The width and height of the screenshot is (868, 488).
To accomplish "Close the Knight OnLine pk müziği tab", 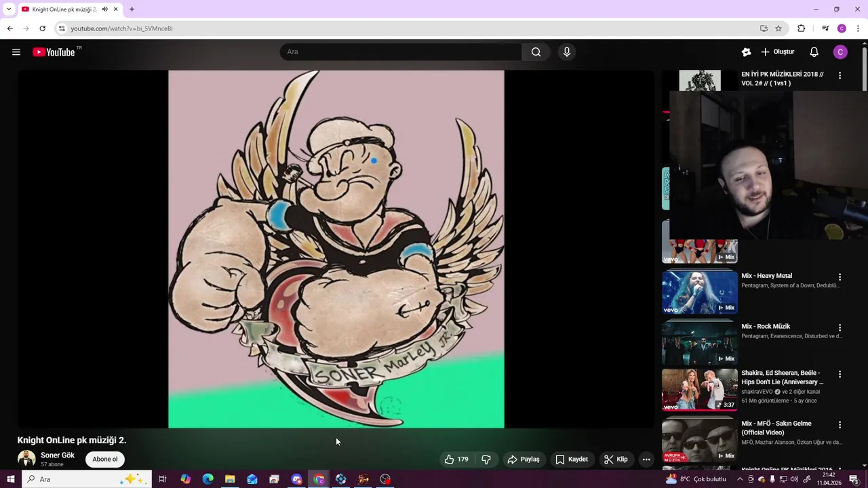I will [x=115, y=9].
